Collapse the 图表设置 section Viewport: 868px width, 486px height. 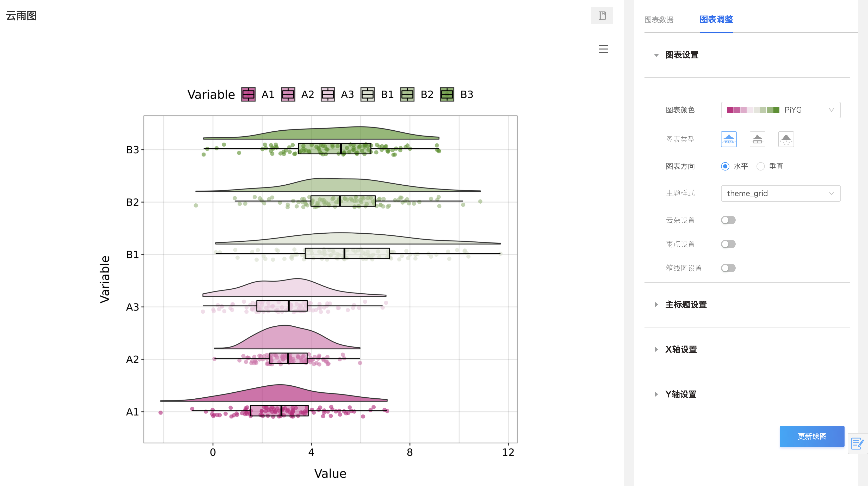tap(681, 55)
